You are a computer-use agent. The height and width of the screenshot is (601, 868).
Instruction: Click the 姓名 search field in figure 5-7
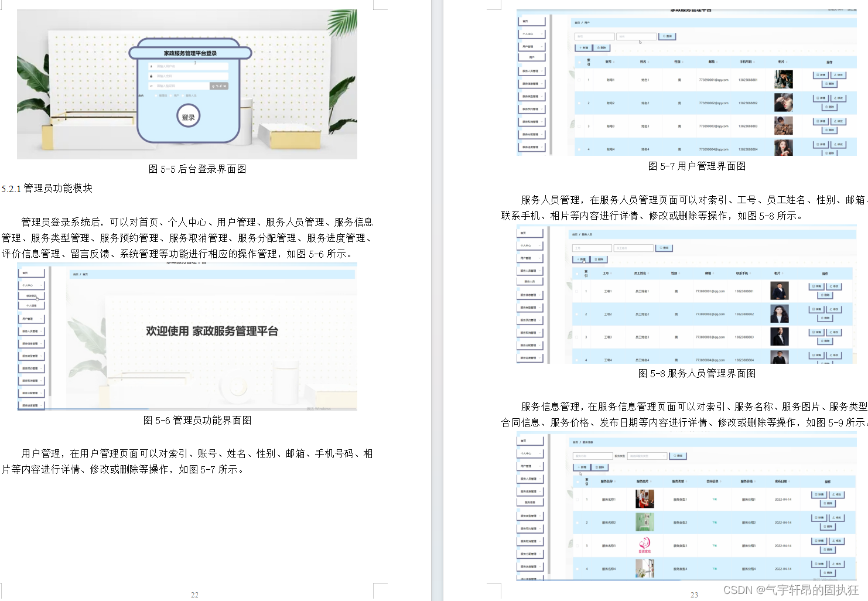pyautogui.click(x=636, y=36)
